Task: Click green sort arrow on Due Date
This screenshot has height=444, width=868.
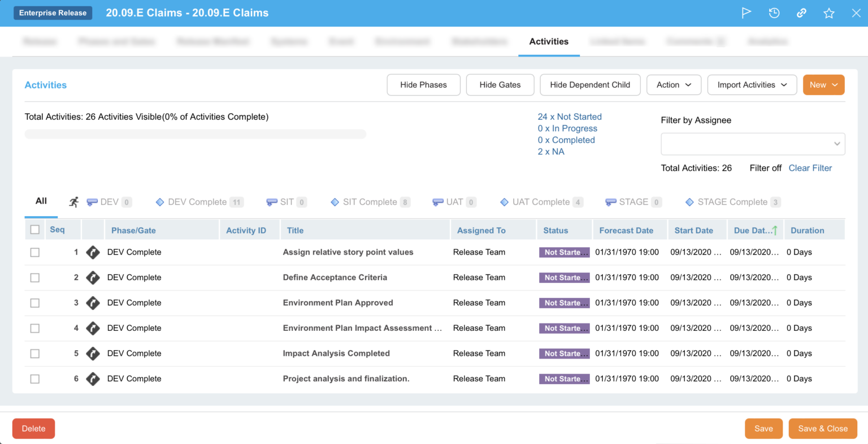Action: [x=775, y=230]
